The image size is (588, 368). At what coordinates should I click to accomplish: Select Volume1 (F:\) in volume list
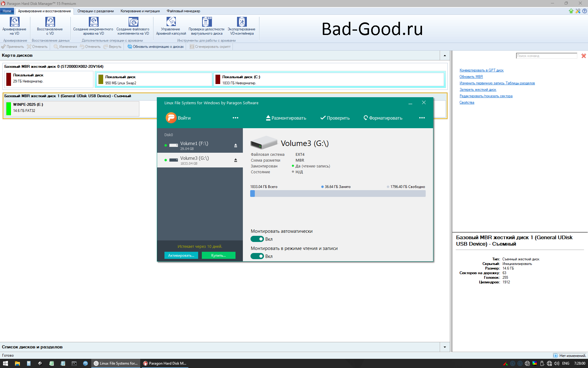(x=200, y=145)
